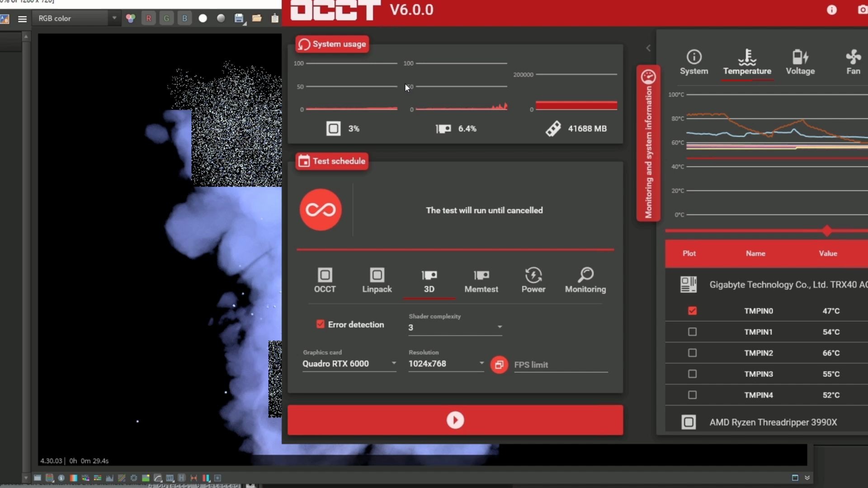Toggle the red channel R button

click(x=149, y=19)
